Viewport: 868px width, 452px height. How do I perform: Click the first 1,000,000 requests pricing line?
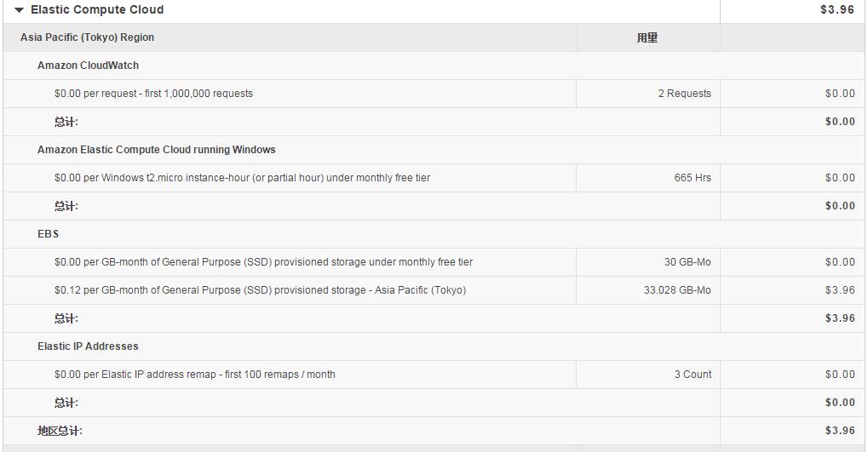pyautogui.click(x=153, y=94)
